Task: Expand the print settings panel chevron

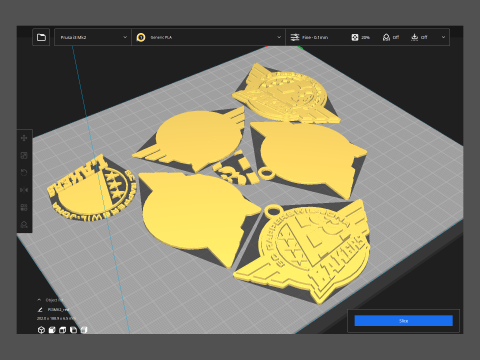Action: pos(443,37)
